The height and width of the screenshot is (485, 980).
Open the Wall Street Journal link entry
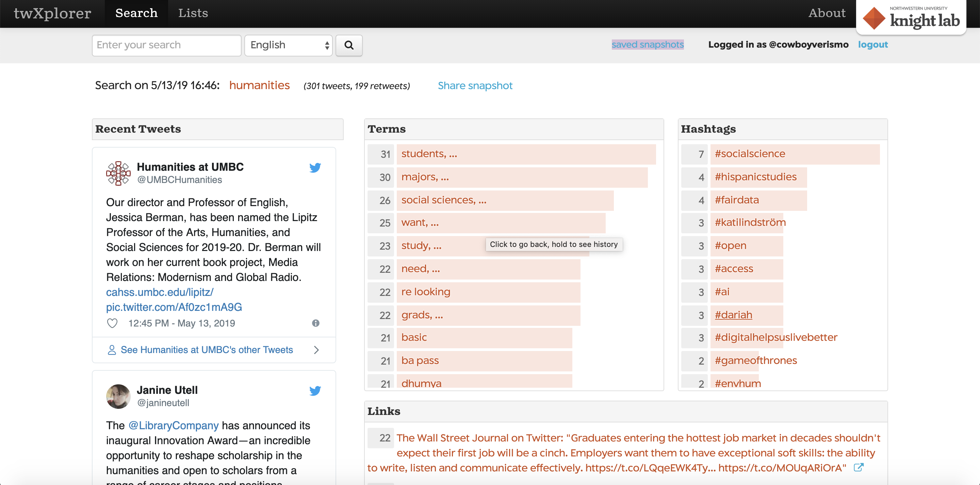coord(623,453)
